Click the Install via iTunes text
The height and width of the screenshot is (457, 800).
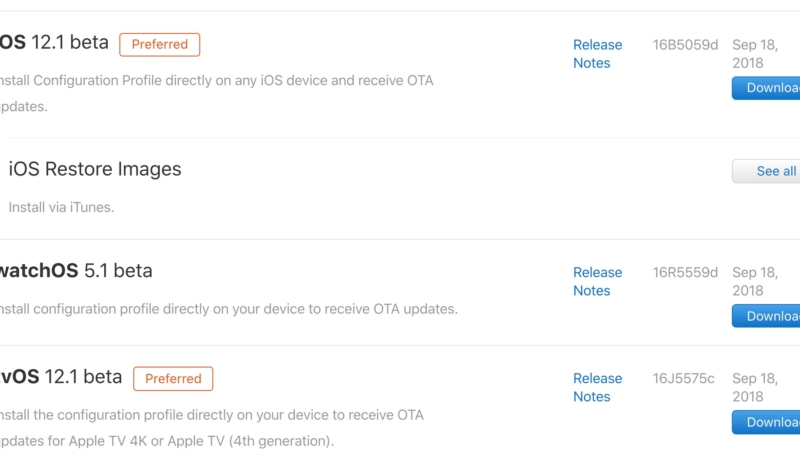click(61, 208)
